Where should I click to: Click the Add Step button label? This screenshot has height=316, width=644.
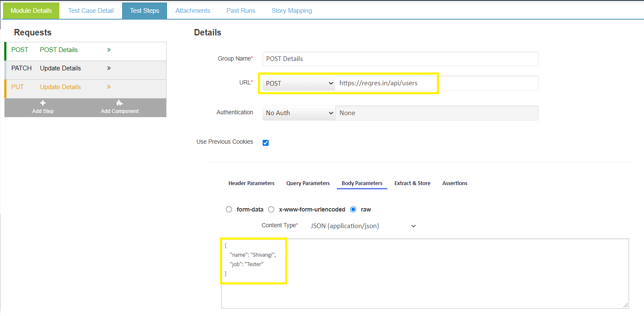pyautogui.click(x=43, y=111)
